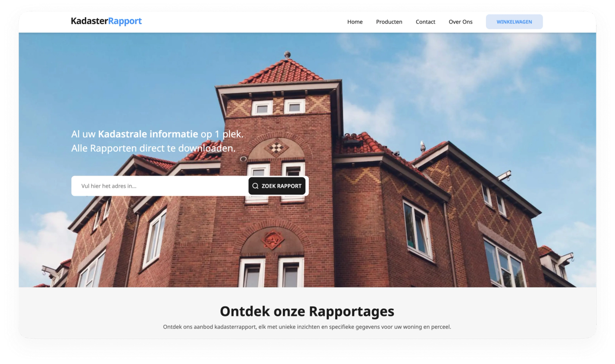615x364 pixels.
Task: Click the 'Al uw Kadastrale informatie' hero text
Action: click(157, 134)
